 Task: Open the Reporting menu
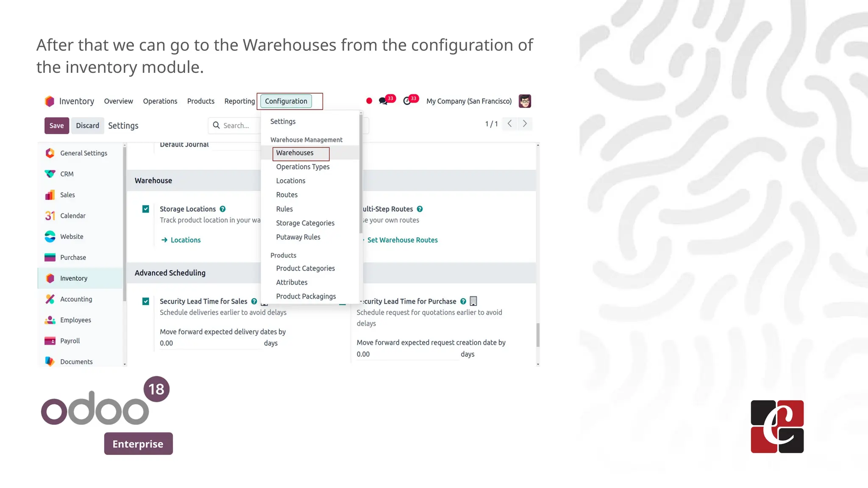click(x=239, y=101)
